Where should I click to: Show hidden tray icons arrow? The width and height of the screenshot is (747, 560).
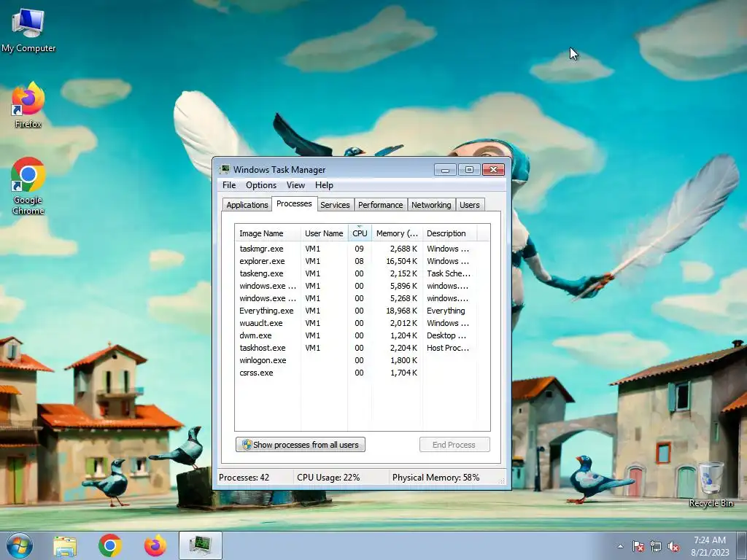620,546
